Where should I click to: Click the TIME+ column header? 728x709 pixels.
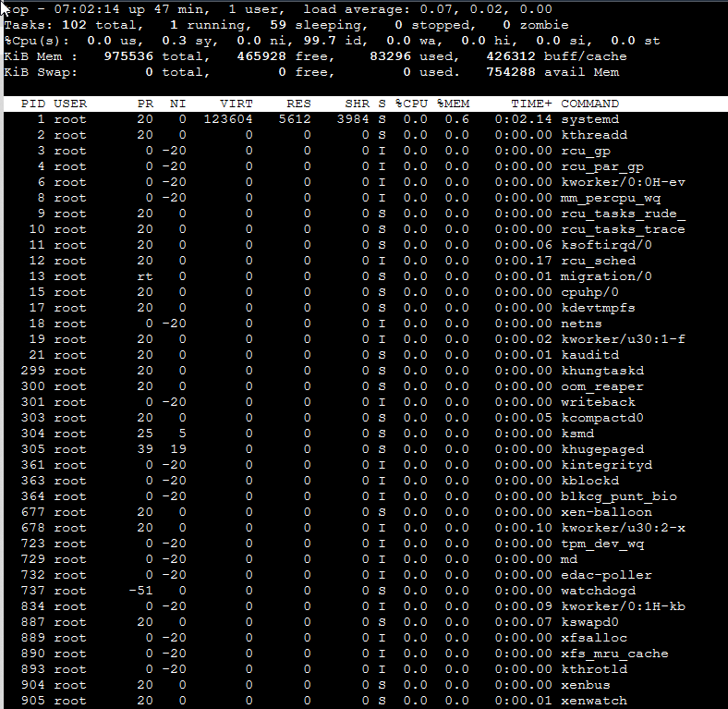(531, 104)
